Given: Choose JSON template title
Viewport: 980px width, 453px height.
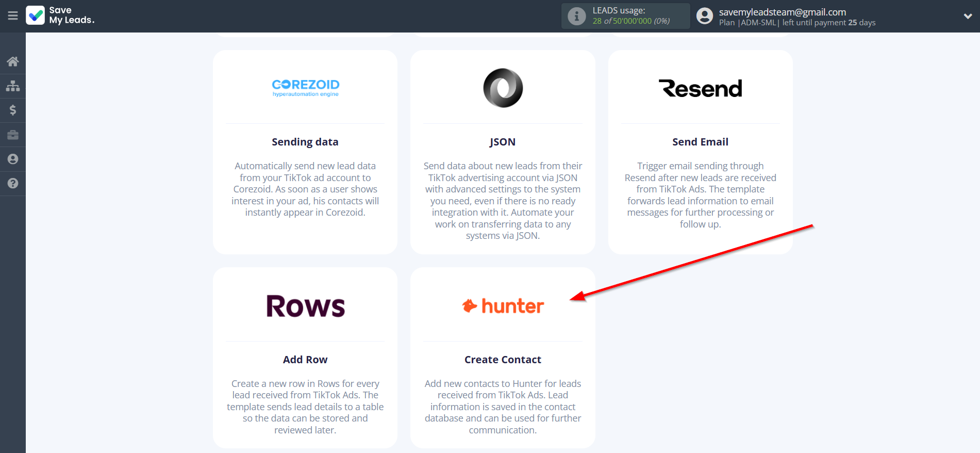Looking at the screenshot, I should (503, 142).
